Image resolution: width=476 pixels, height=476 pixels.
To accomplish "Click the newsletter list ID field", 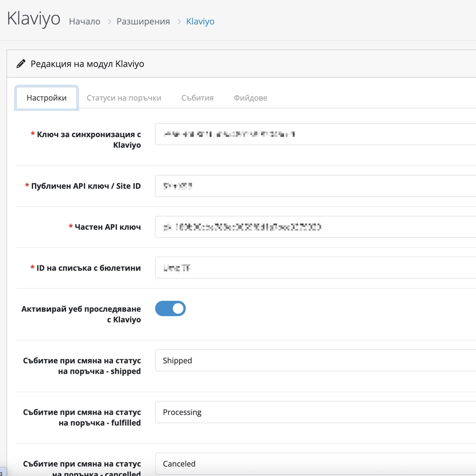I will [x=316, y=268].
